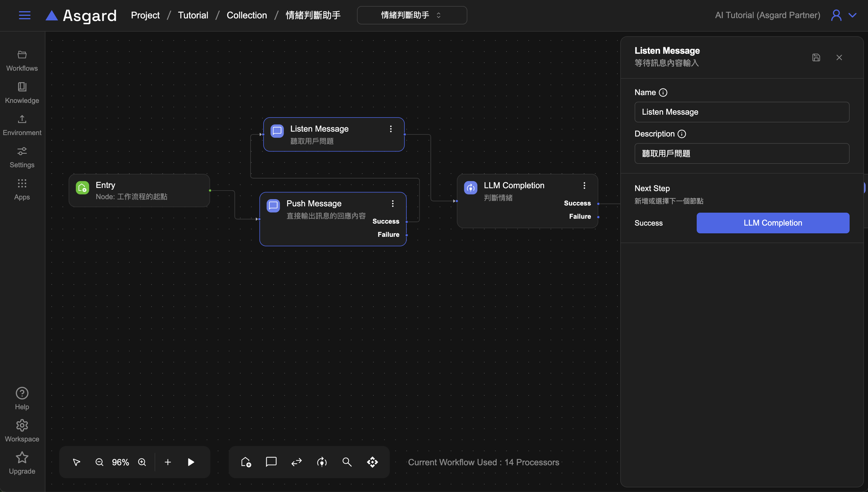Run the workflow with play button
The height and width of the screenshot is (492, 868).
(191, 462)
